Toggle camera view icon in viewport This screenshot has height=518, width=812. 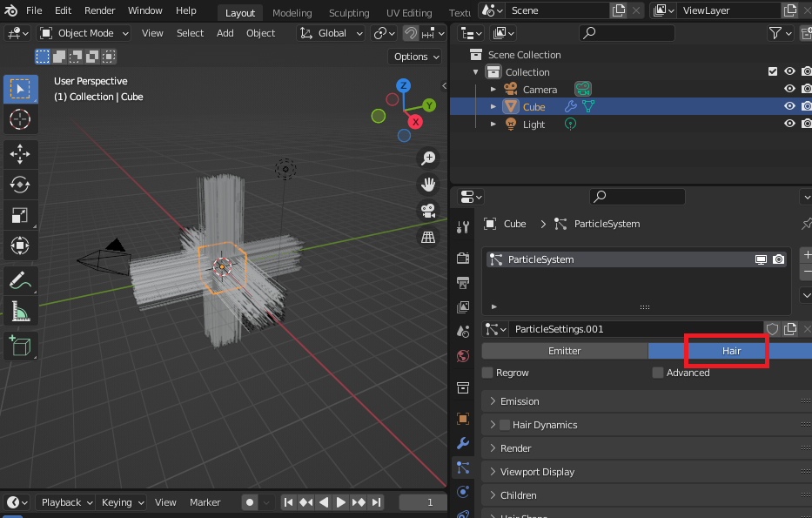pyautogui.click(x=427, y=211)
